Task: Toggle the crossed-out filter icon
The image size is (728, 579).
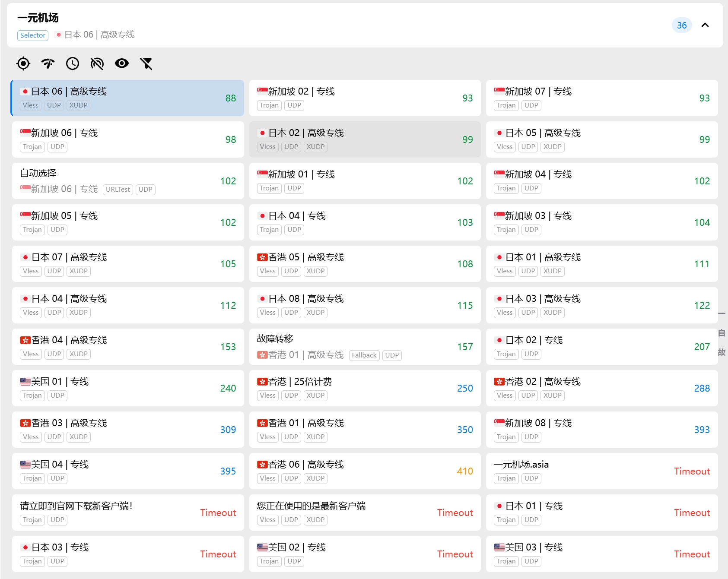Action: pos(146,64)
